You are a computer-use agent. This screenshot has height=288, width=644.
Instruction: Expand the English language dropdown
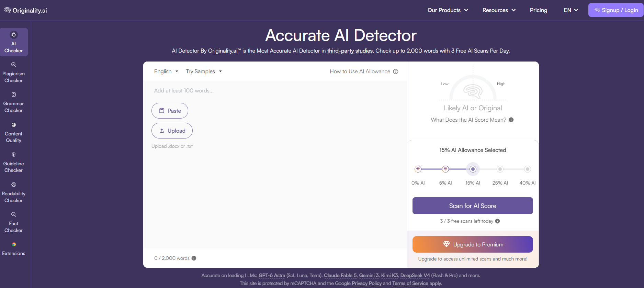point(166,71)
